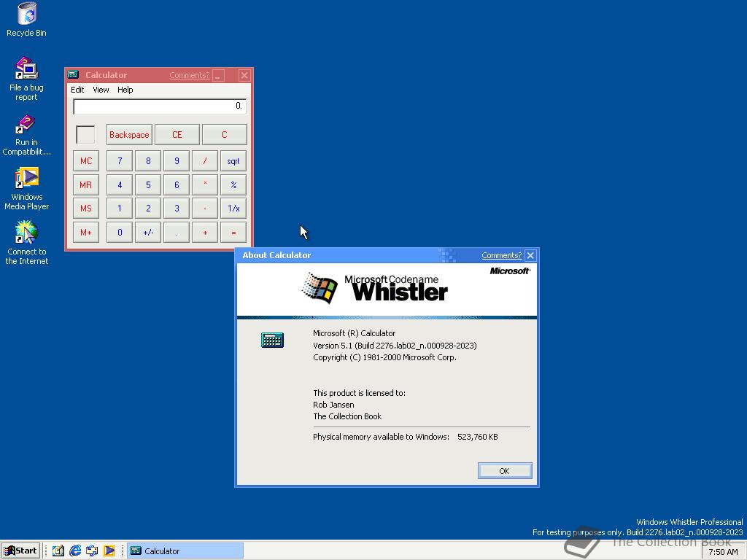
Task: Click digit 4 on Calculator
Action: pos(120,184)
